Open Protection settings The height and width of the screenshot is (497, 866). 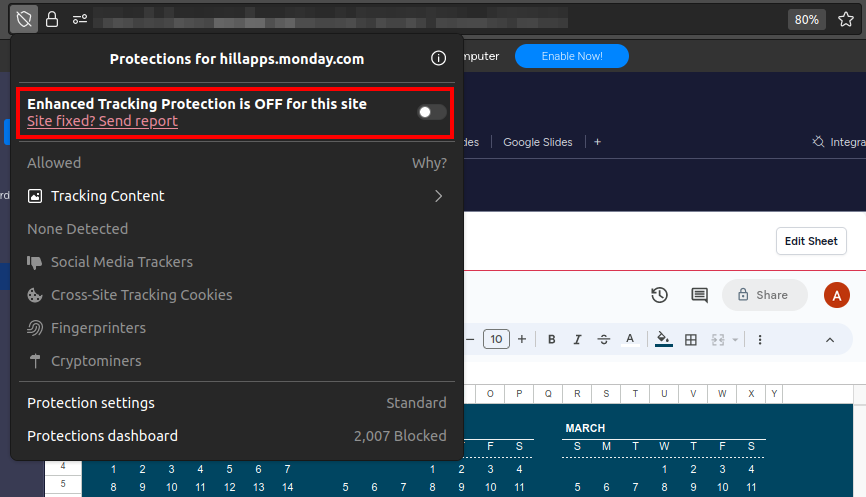coord(237,403)
